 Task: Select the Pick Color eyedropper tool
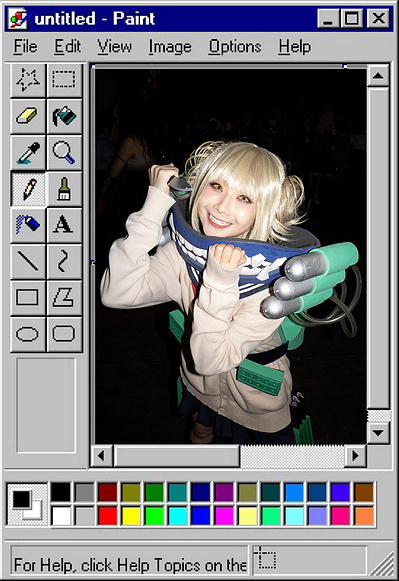coord(28,152)
